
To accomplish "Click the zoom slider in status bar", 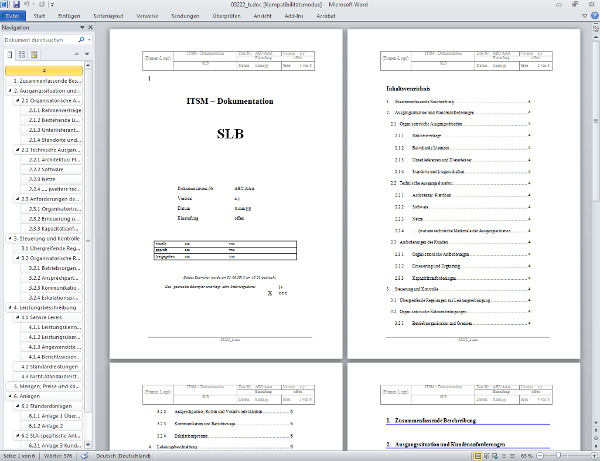I will [557, 455].
